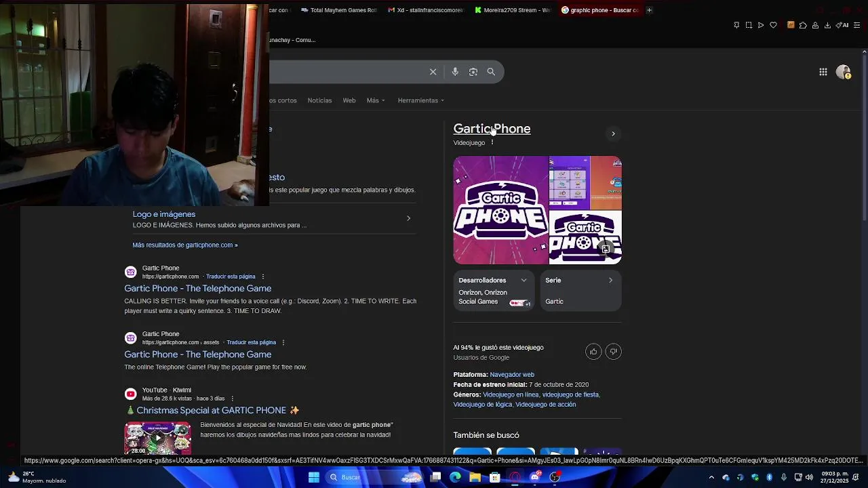Open Opera player triangle icon

point(761,25)
